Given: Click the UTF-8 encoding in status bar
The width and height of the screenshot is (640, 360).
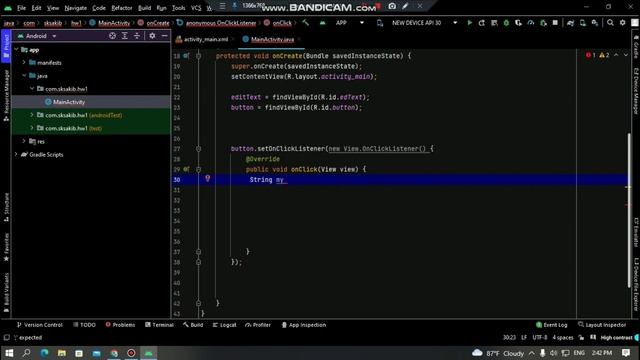Looking at the screenshot, I should 540,338.
